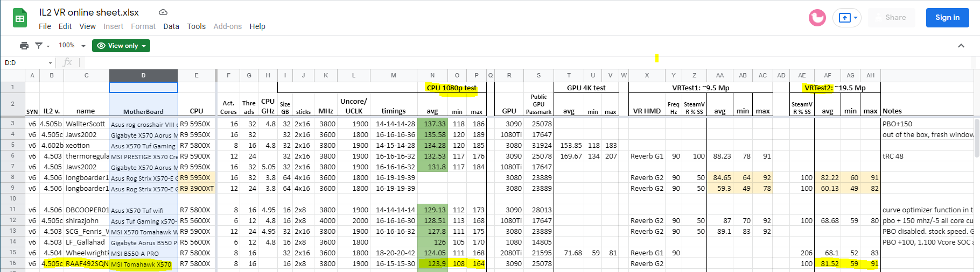This screenshot has height=272, width=980.
Task: Click the 123.9 average cell
Action: tap(432, 263)
